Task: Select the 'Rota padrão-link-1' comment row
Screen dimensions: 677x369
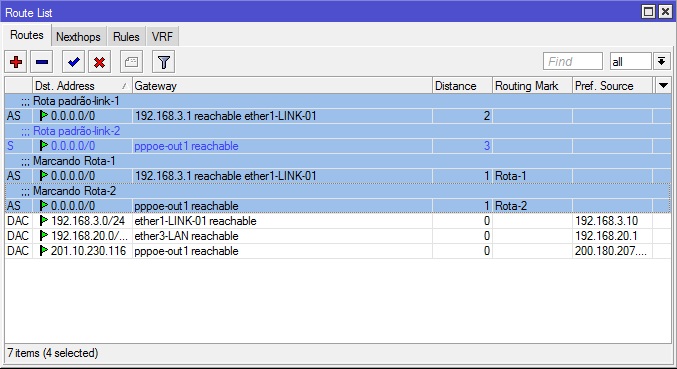Action: point(338,101)
